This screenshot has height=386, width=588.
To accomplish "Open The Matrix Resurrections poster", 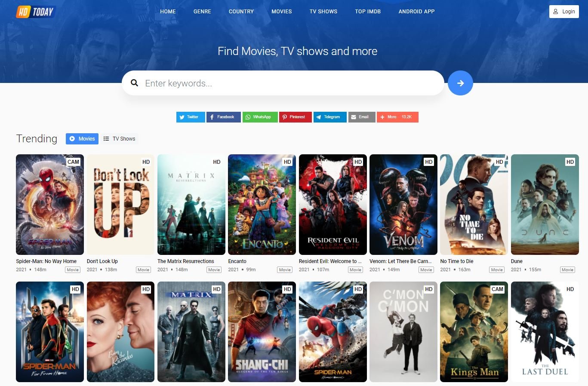I will tap(191, 205).
